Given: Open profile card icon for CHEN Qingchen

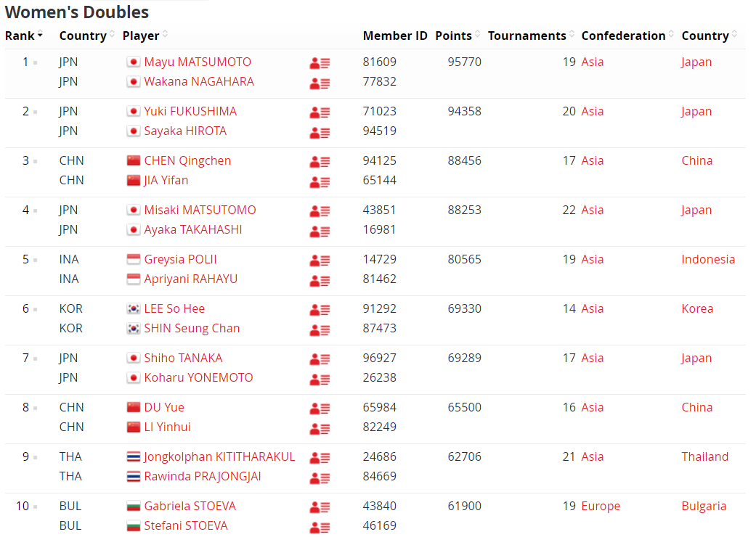Looking at the screenshot, I should coord(320,161).
